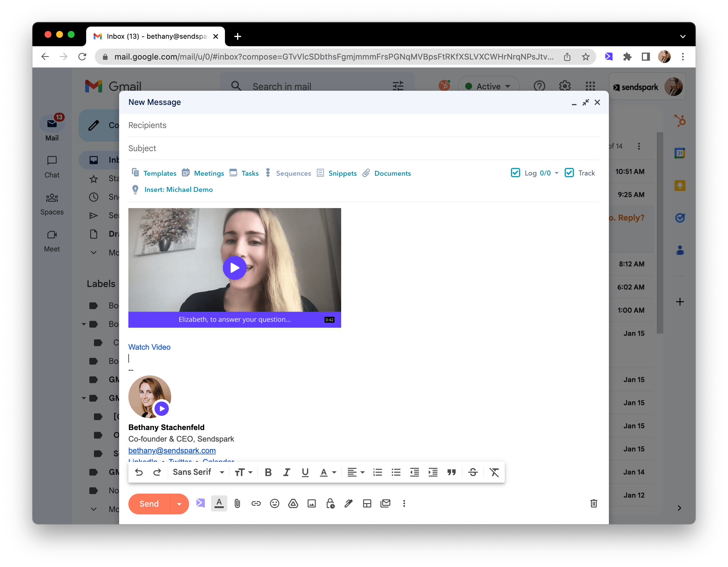Insert files using Google Drive icon
This screenshot has height=567, width=728.
coord(293,503)
